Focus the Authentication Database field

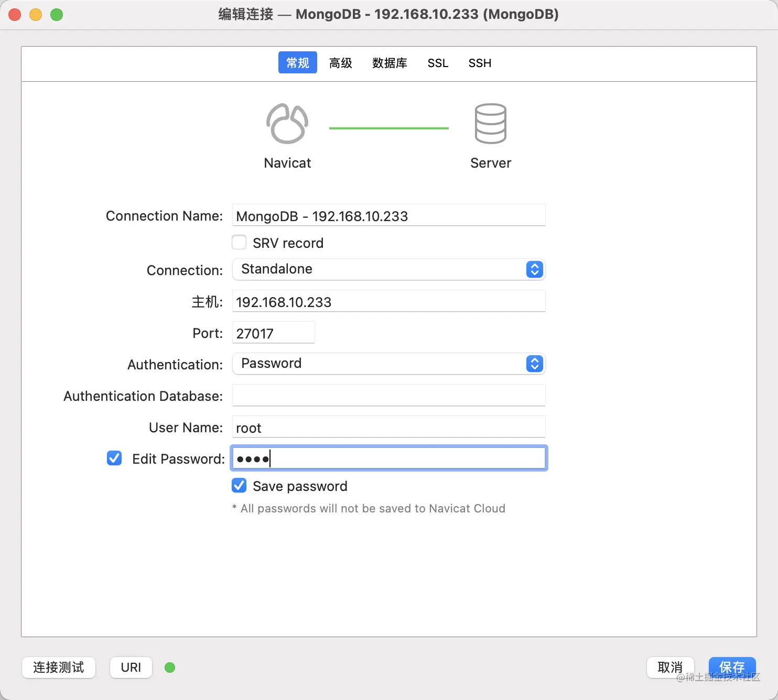(389, 396)
